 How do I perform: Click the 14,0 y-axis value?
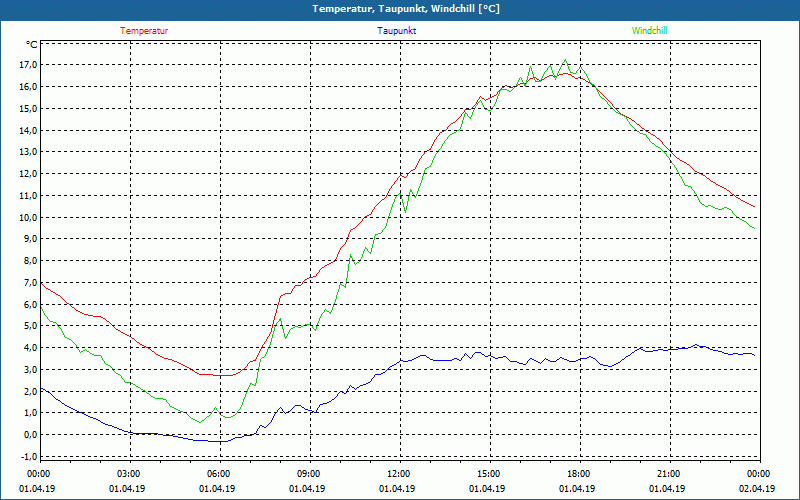coord(28,131)
